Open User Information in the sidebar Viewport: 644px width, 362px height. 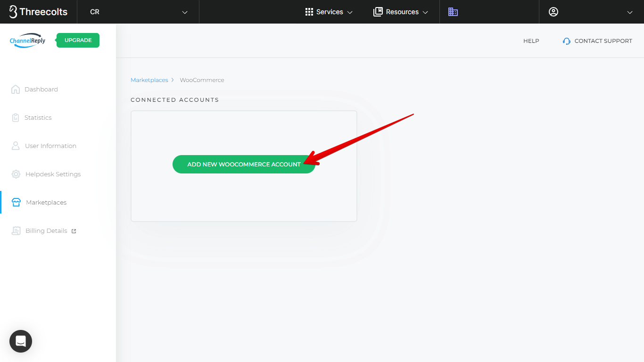point(50,146)
